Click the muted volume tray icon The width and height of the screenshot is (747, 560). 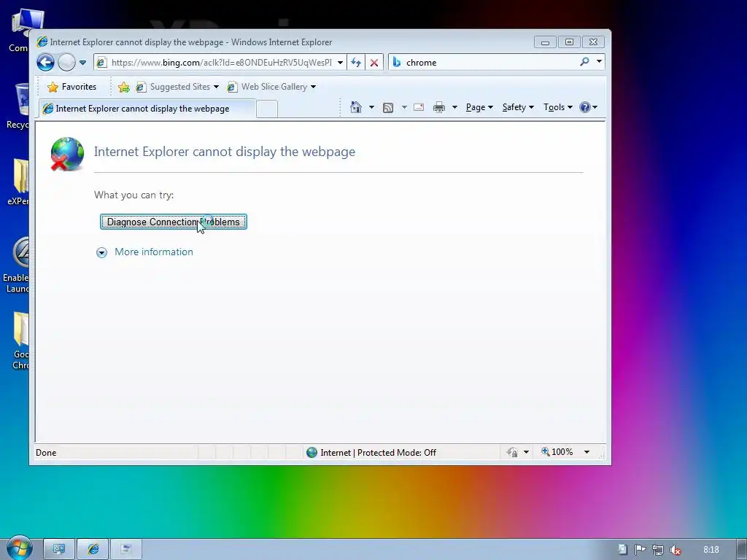coord(675,550)
